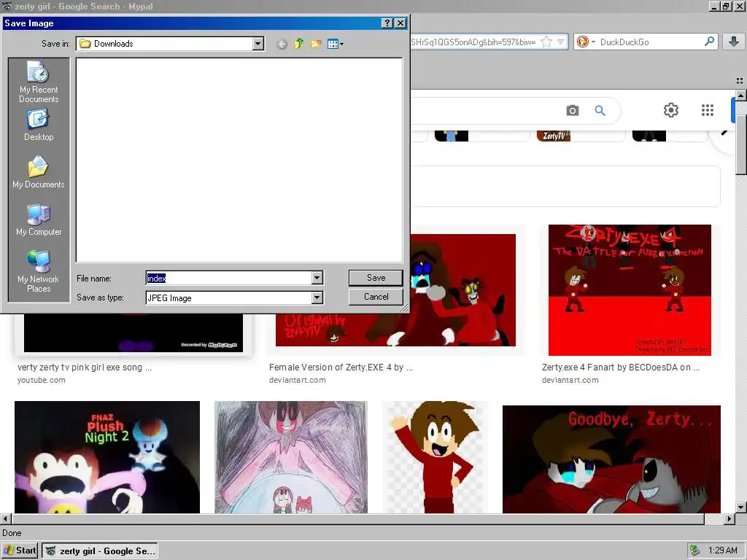747x560 pixels.
Task: Open the View menu icon in Save dialog
Action: [336, 44]
